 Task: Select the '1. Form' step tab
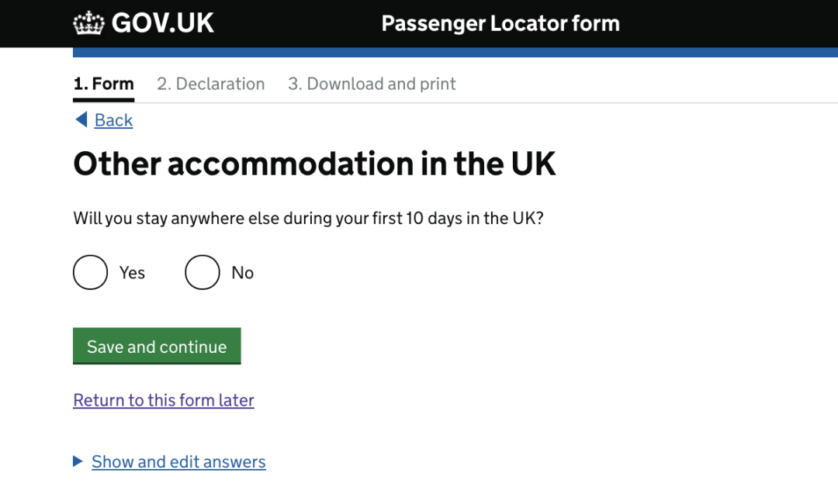103,84
